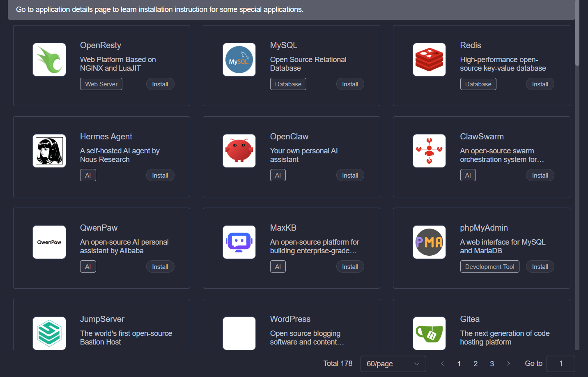588x377 pixels.
Task: Select page 1 in pagination
Action: 459,363
